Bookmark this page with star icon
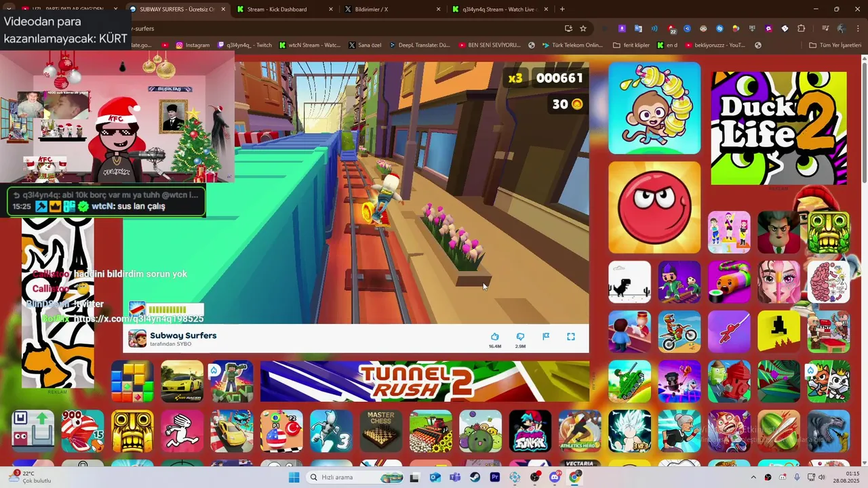Image resolution: width=868 pixels, height=488 pixels. pos(583,28)
